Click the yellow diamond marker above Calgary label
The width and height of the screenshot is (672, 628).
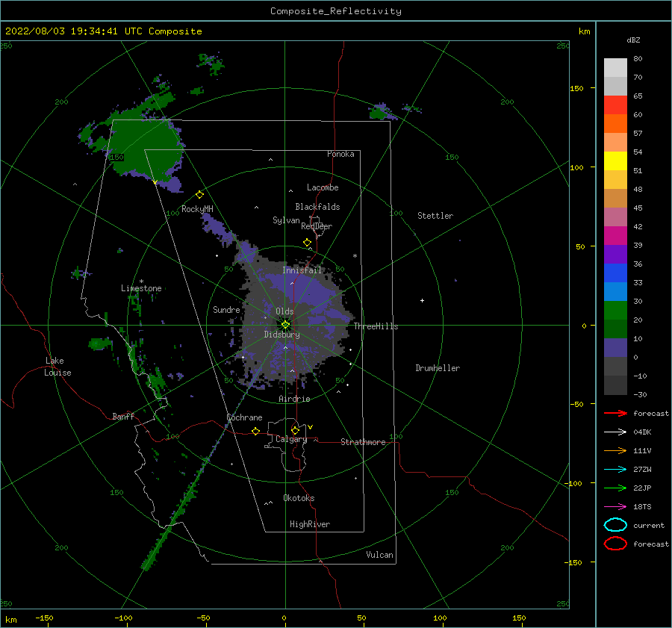pos(295,430)
